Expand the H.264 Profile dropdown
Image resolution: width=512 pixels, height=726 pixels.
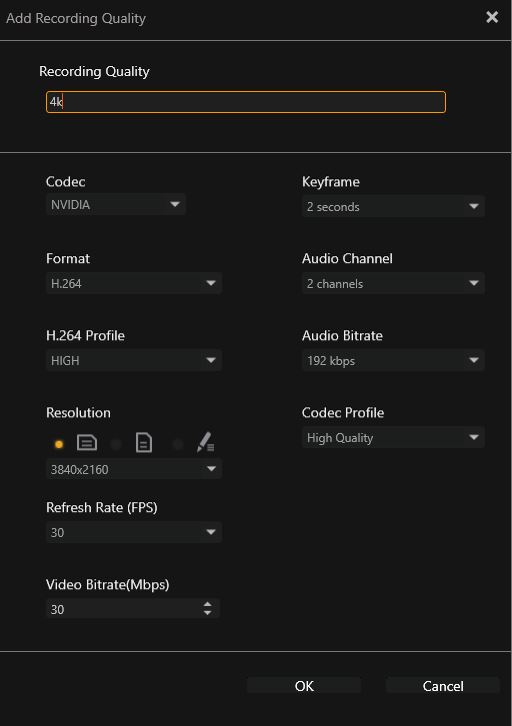coord(134,360)
